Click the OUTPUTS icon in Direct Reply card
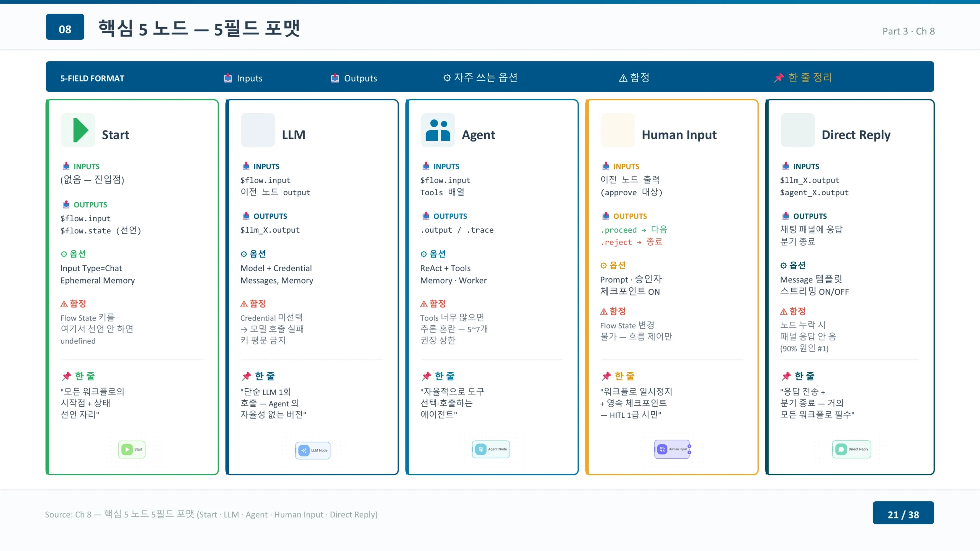Screen dimensions: 980x551 (x=786, y=216)
